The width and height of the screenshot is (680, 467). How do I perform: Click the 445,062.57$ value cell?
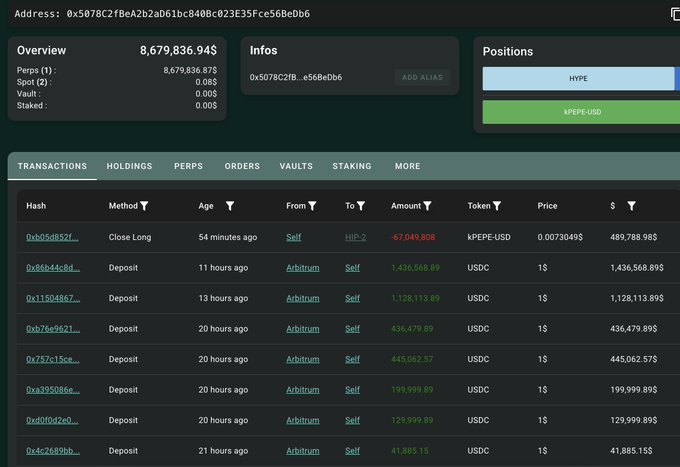point(634,359)
